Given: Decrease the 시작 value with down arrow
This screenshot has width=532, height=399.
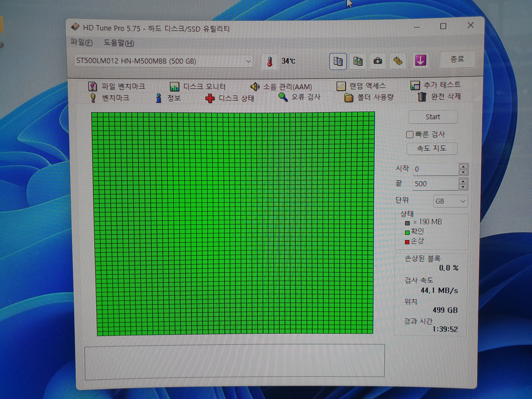Looking at the screenshot, I should [x=463, y=172].
